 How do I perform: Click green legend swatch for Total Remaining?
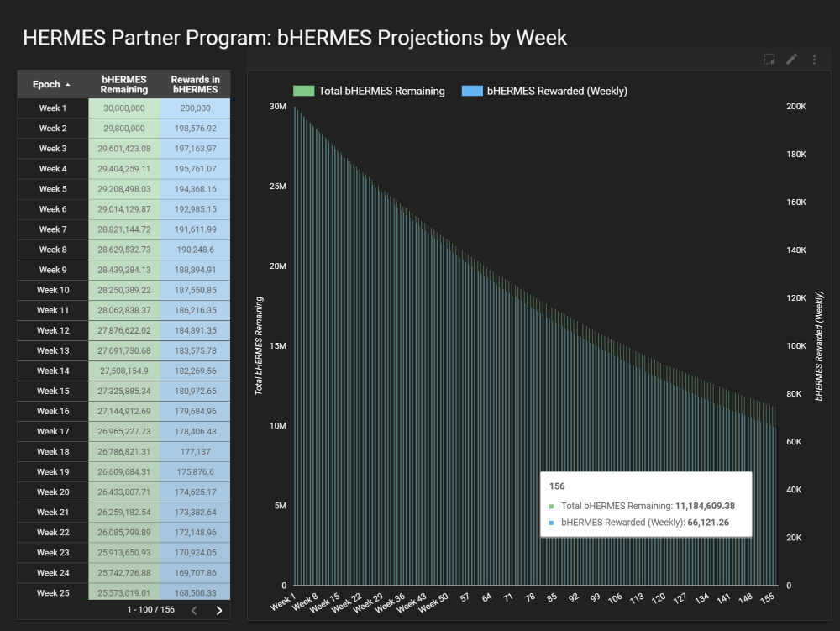tap(303, 91)
